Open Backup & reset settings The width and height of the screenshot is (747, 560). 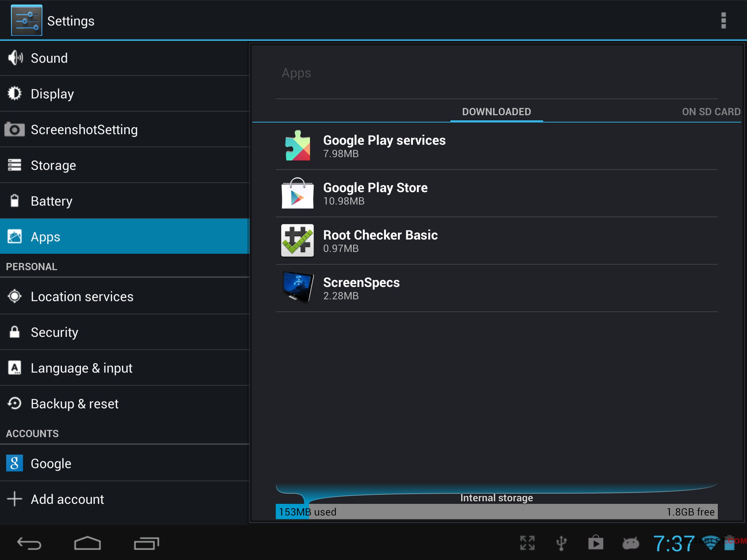(124, 404)
